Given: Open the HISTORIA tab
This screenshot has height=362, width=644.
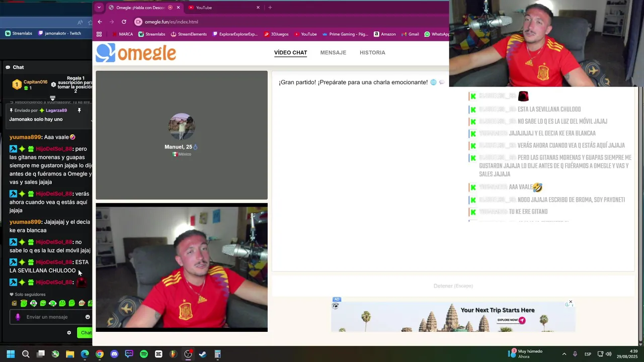Looking at the screenshot, I should coord(372,52).
